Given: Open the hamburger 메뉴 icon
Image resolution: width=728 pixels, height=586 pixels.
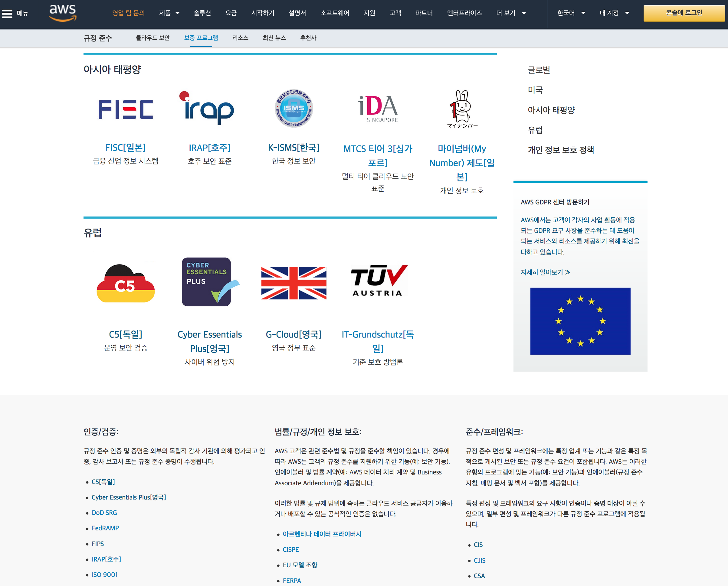Looking at the screenshot, I should (x=7, y=14).
